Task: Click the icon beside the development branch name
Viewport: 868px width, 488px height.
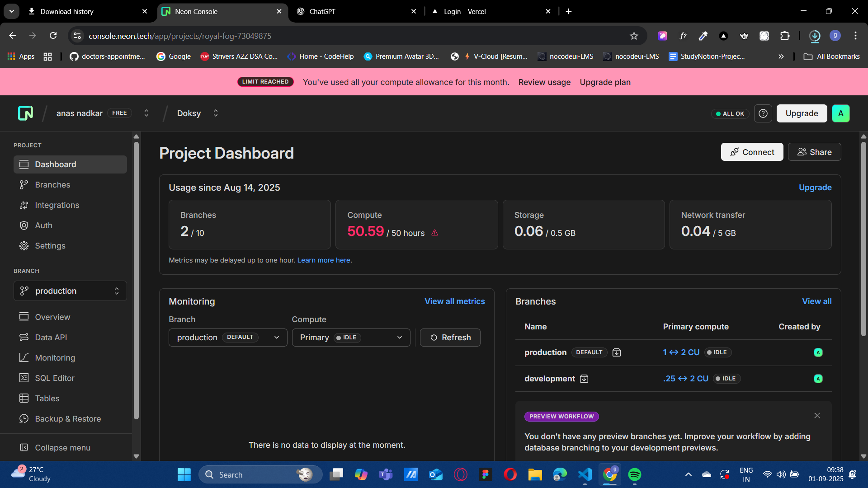Action: [x=584, y=379]
